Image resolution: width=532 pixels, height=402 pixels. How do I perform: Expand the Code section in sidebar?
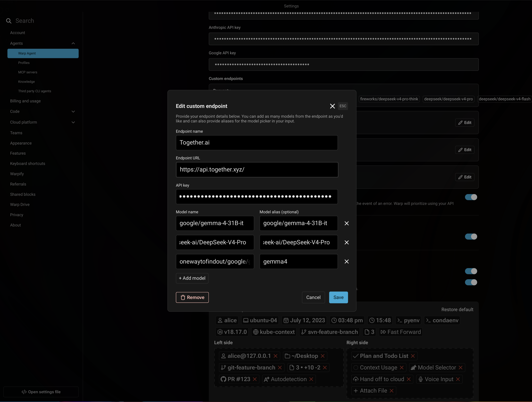[73, 111]
